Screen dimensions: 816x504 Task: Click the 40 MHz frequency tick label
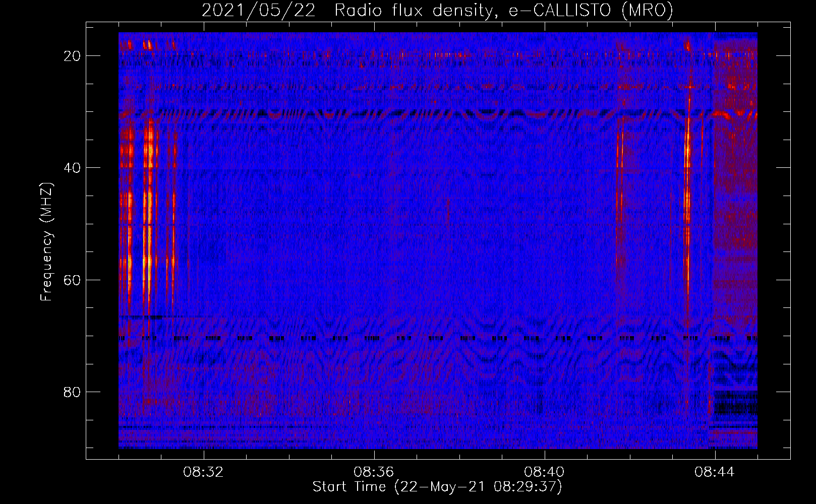click(72, 168)
